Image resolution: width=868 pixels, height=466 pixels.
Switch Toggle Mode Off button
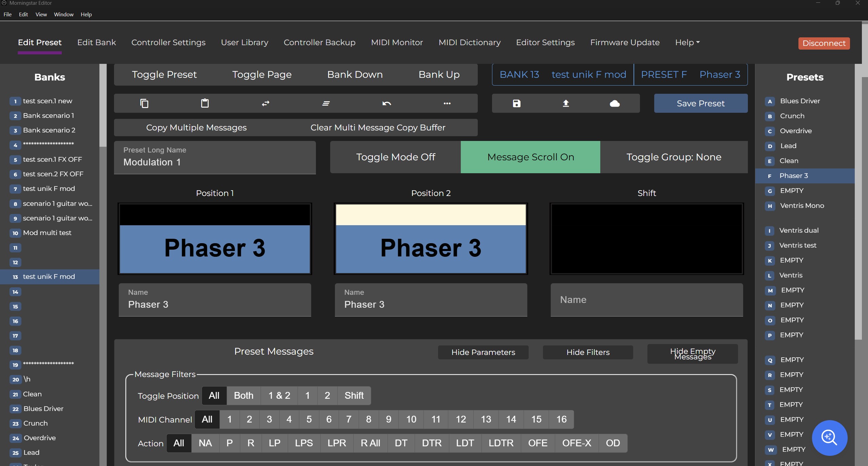pyautogui.click(x=395, y=157)
